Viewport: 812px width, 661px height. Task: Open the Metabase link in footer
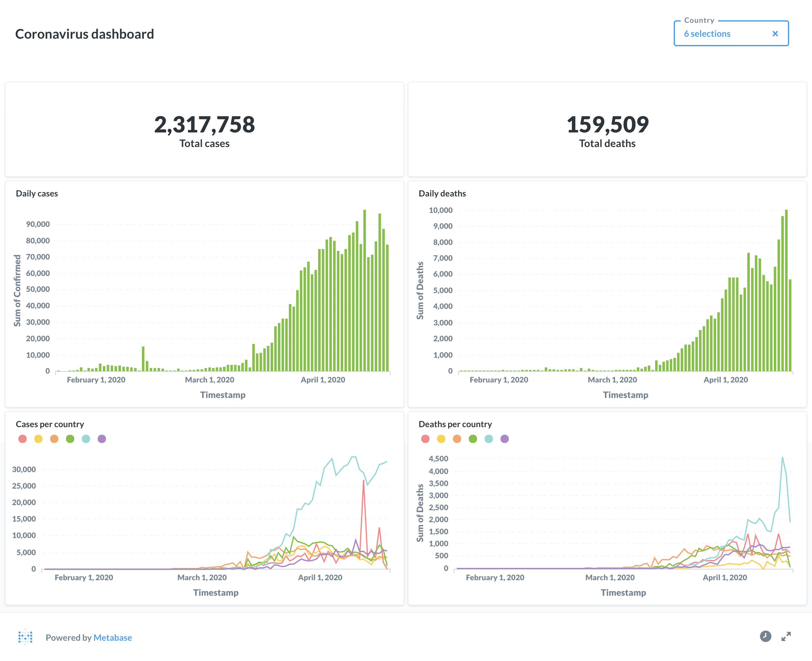tap(112, 638)
